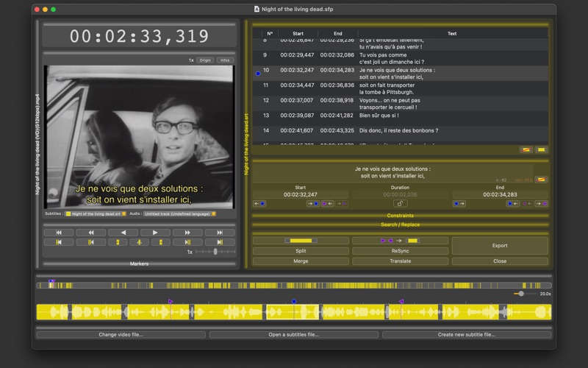Play the video in reverse
The width and height of the screenshot is (588, 368).
(x=123, y=233)
